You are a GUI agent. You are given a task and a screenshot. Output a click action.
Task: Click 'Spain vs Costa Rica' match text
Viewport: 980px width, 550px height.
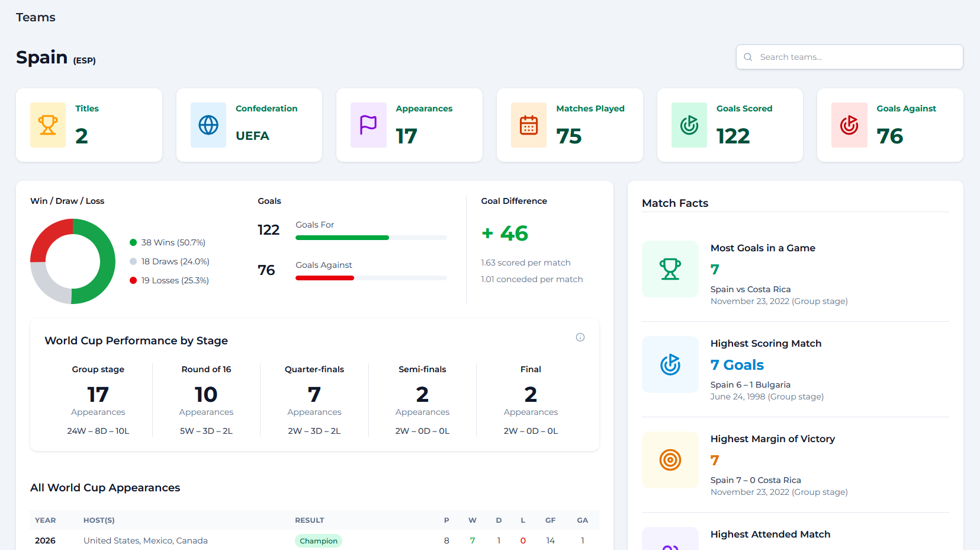tap(750, 289)
